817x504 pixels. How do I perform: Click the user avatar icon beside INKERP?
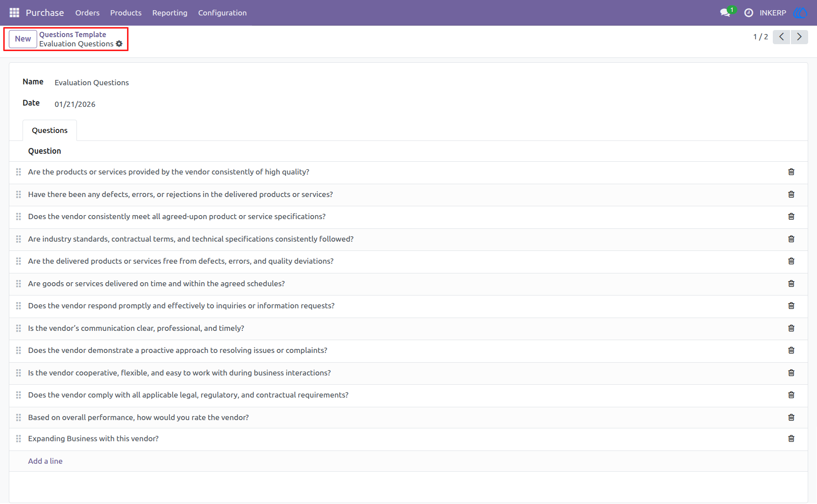pyautogui.click(x=801, y=13)
